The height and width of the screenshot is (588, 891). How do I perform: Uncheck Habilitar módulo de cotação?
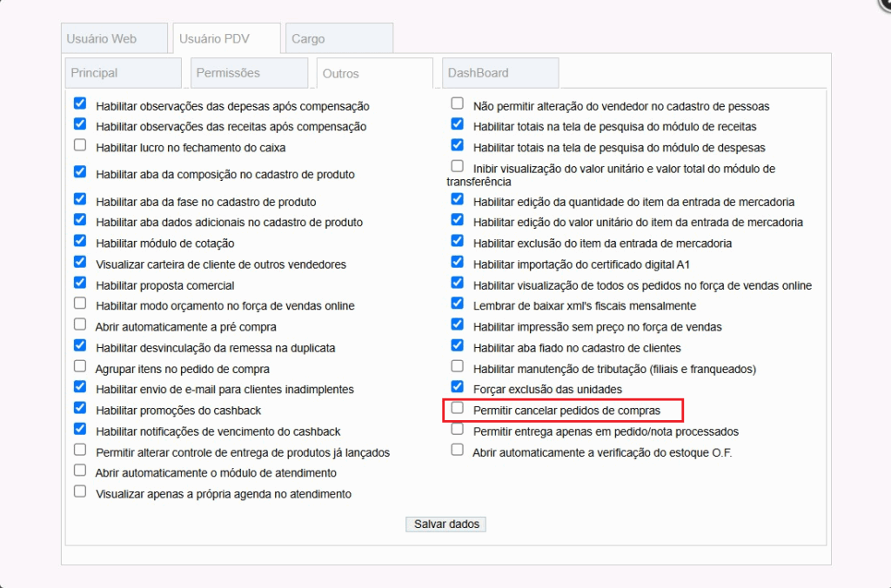80,241
